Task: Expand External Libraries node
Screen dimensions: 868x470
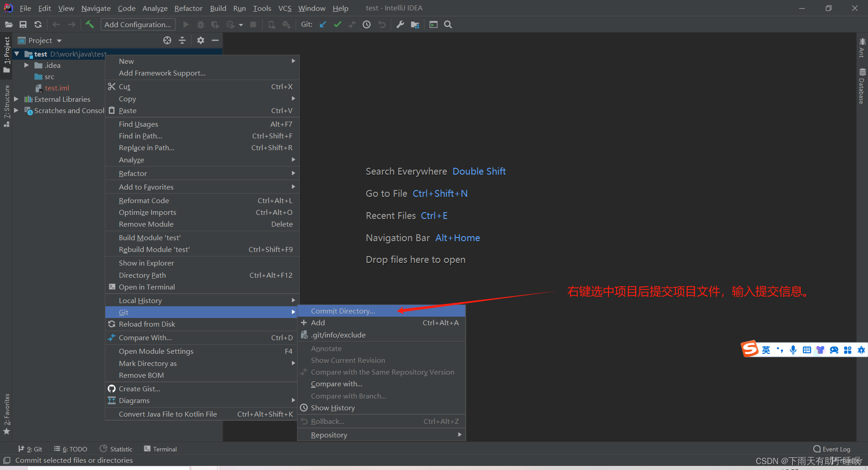Action: [16, 99]
